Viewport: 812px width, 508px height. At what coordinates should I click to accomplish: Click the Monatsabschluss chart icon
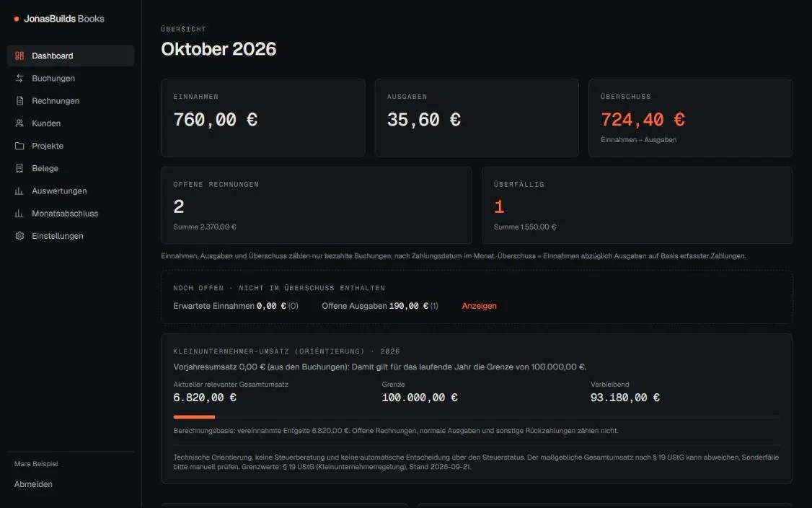pos(19,214)
